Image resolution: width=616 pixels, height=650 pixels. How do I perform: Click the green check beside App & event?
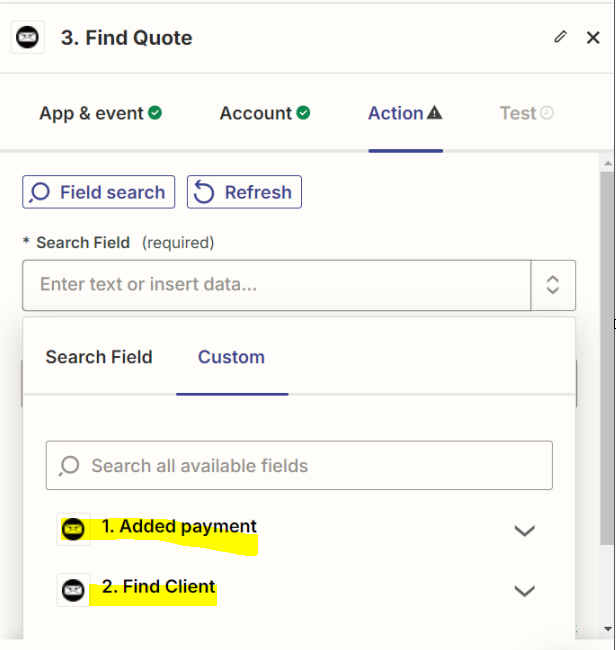[x=155, y=113]
